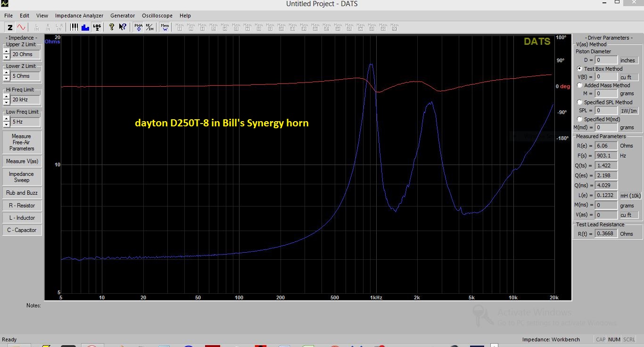Run the Rub and Buzz test
This screenshot has height=347, width=644.
[22, 193]
